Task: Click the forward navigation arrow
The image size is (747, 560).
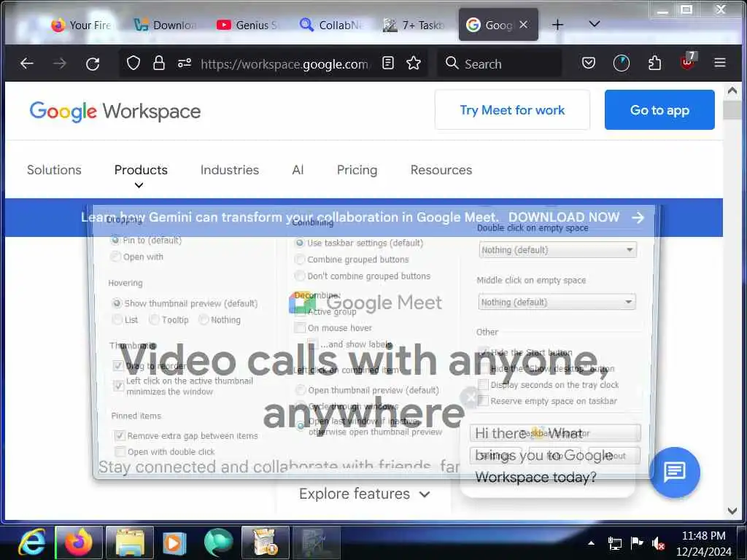Action: 60,63
